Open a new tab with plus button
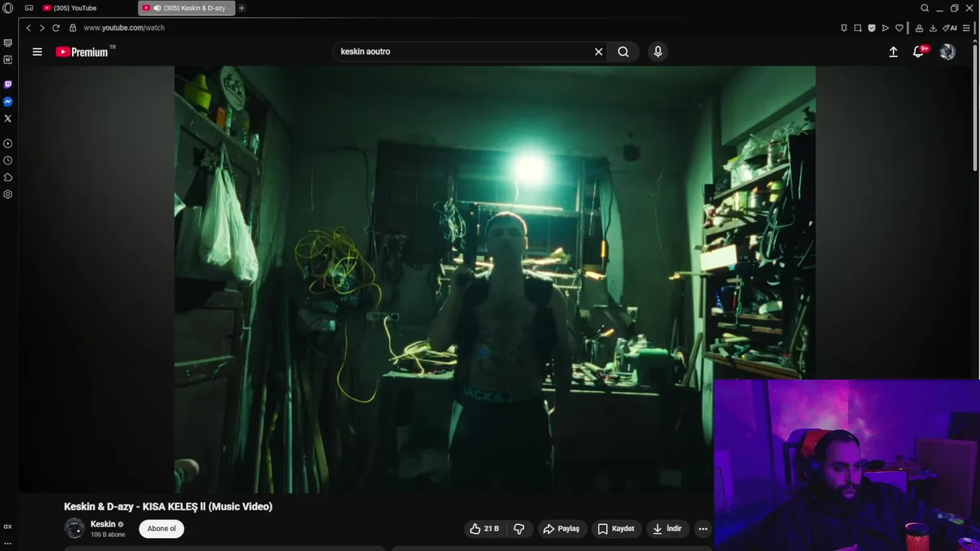The height and width of the screenshot is (551, 980). 242,8
